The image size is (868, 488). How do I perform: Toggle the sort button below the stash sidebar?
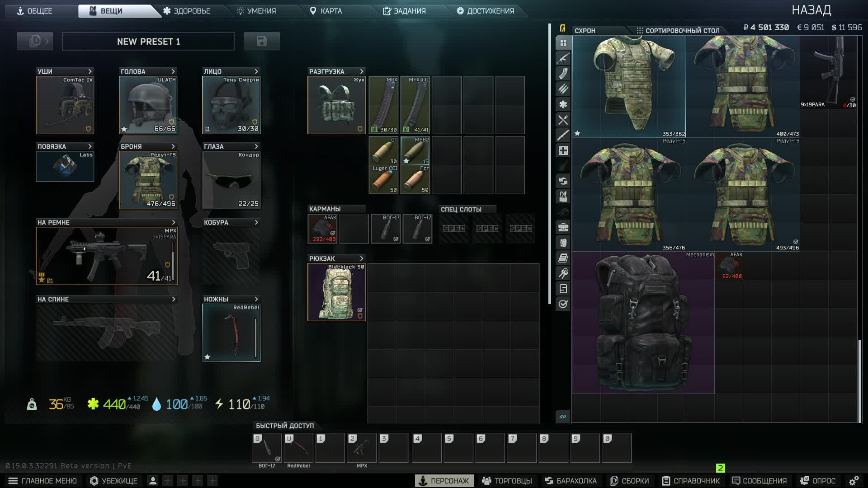click(562, 418)
